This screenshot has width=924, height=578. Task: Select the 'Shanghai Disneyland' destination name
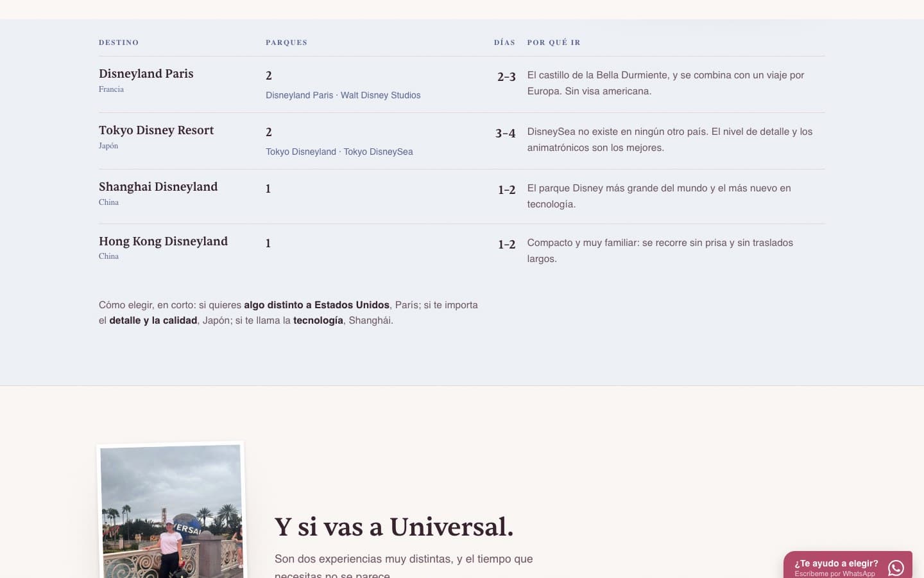click(158, 187)
